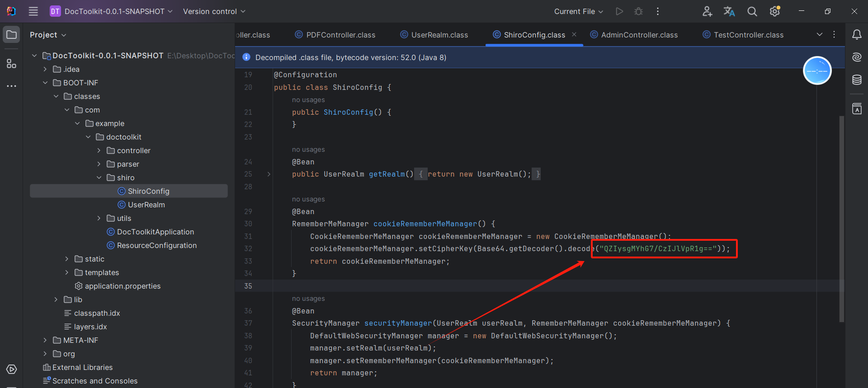Expand the static folder

point(67,259)
